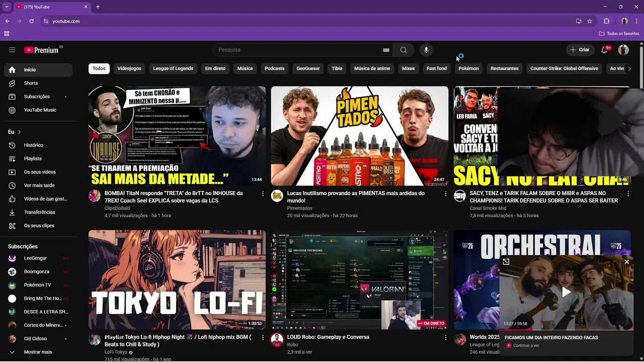
Task: Open notifications bell
Action: [605, 50]
